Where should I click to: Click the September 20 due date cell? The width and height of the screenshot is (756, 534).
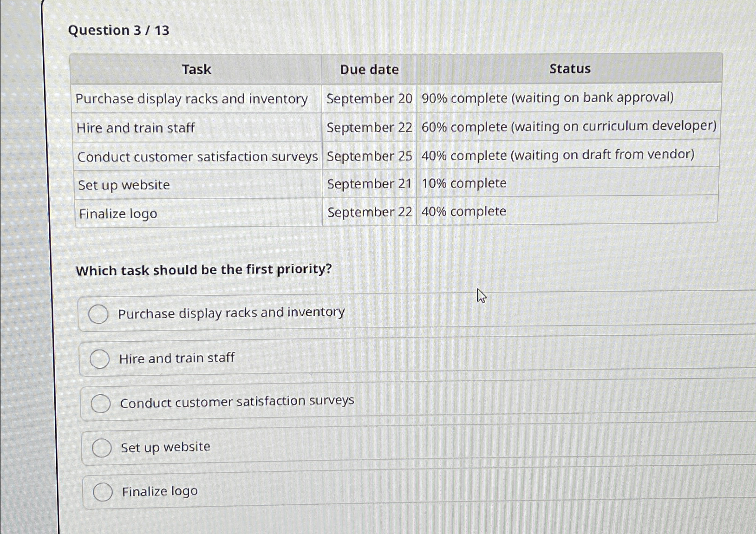[369, 98]
